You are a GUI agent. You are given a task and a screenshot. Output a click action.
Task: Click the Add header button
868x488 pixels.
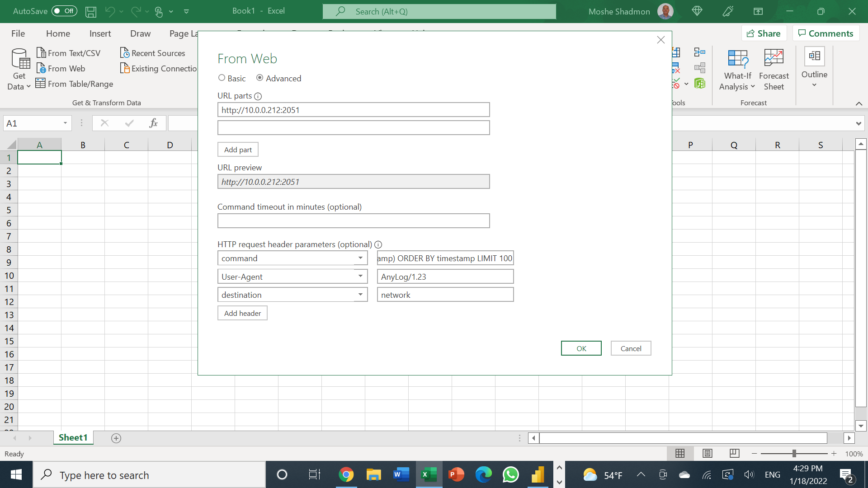click(x=242, y=313)
